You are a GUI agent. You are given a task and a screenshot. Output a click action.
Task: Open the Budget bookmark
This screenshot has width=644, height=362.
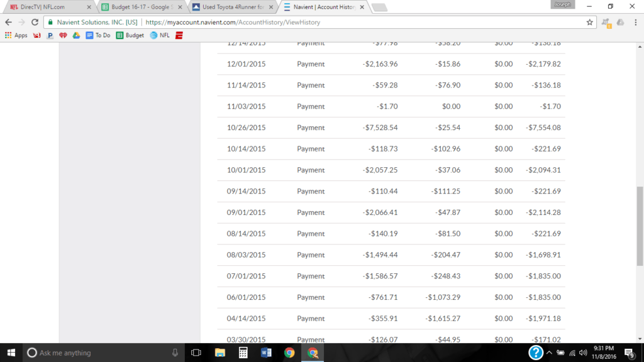coord(130,35)
